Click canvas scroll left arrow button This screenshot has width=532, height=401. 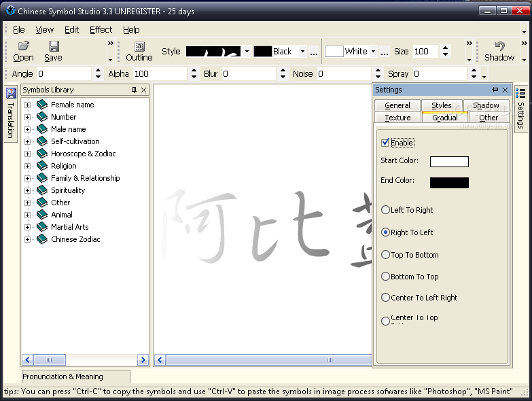coord(160,360)
